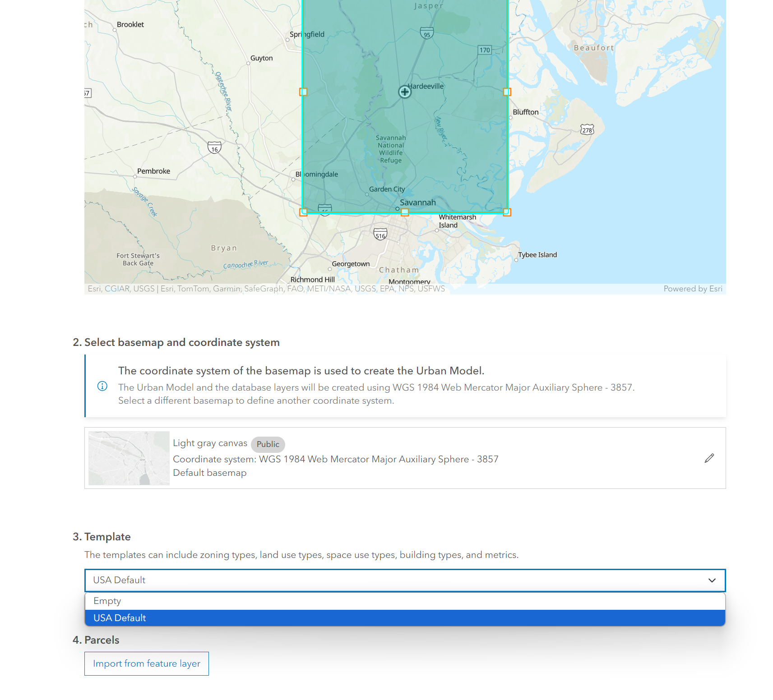
Task: Click the I-16 interstate shield icon
Action: 214,147
